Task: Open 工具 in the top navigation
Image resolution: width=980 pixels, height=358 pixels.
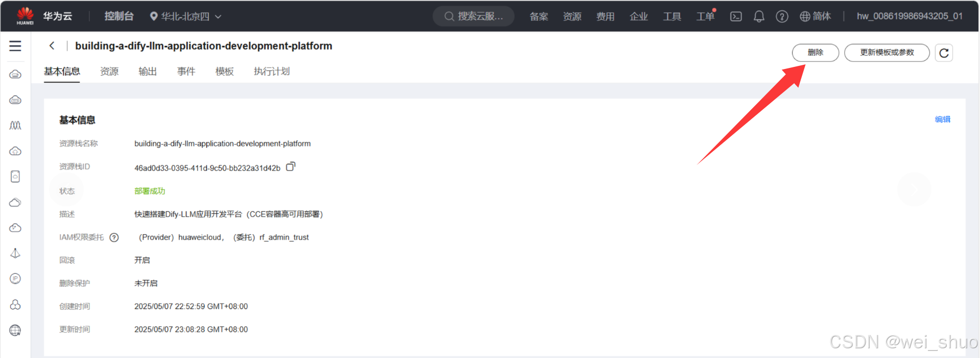Action: (x=672, y=16)
